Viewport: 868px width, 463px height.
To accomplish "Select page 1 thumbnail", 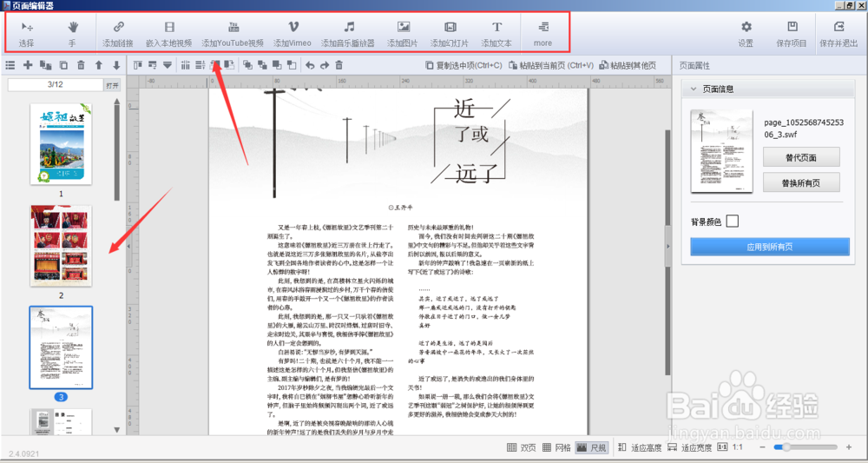I will point(61,144).
